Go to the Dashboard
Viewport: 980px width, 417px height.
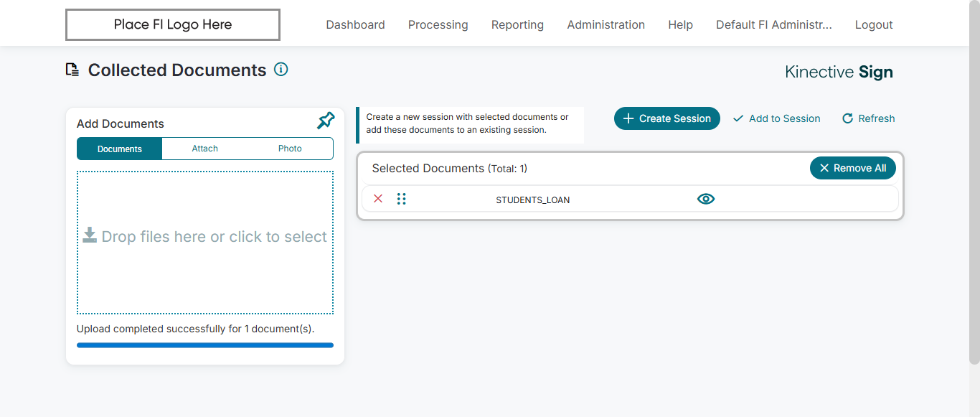click(355, 25)
